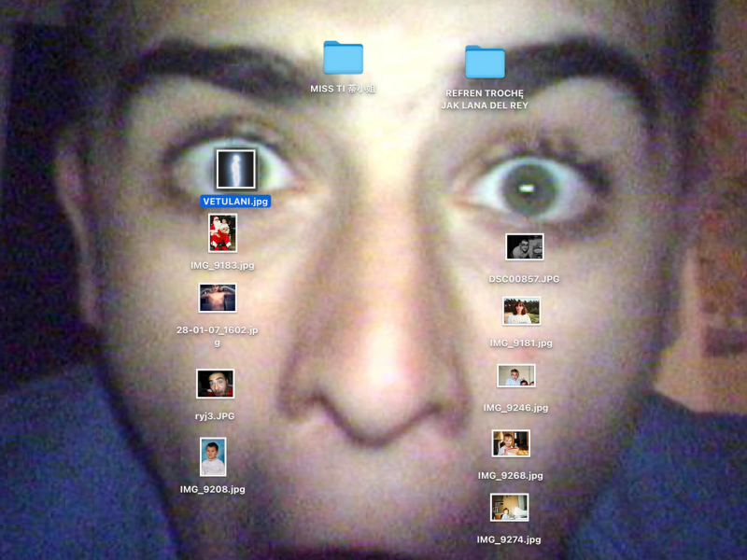Click the DSC00857.JPG filename label
747x560 pixels.
point(525,279)
